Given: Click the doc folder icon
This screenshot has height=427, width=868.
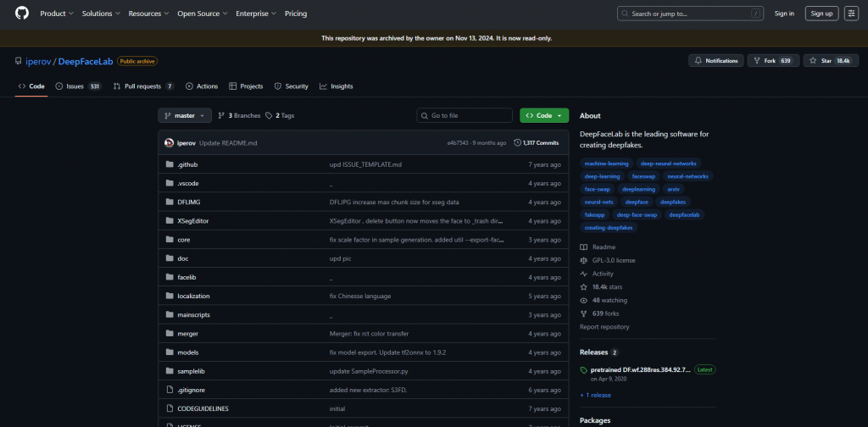Looking at the screenshot, I should (x=170, y=258).
